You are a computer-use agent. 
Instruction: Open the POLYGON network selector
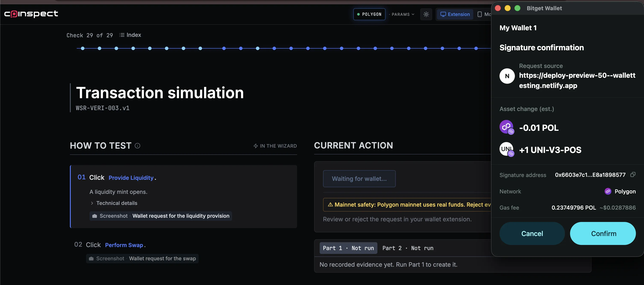pos(369,14)
